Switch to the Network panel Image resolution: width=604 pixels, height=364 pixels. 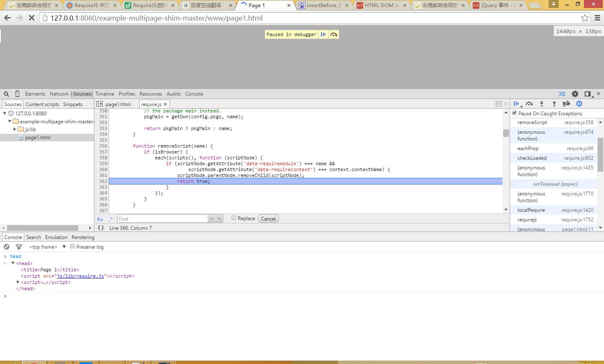(59, 94)
